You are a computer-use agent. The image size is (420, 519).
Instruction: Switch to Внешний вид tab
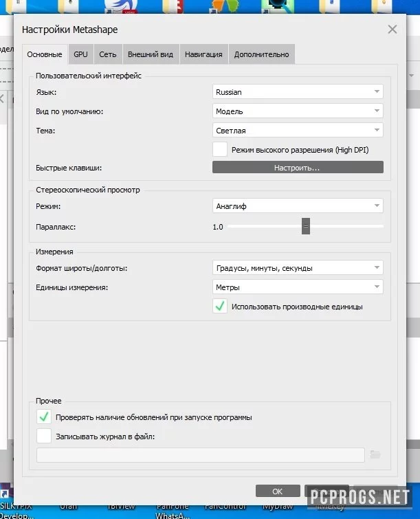click(x=151, y=54)
